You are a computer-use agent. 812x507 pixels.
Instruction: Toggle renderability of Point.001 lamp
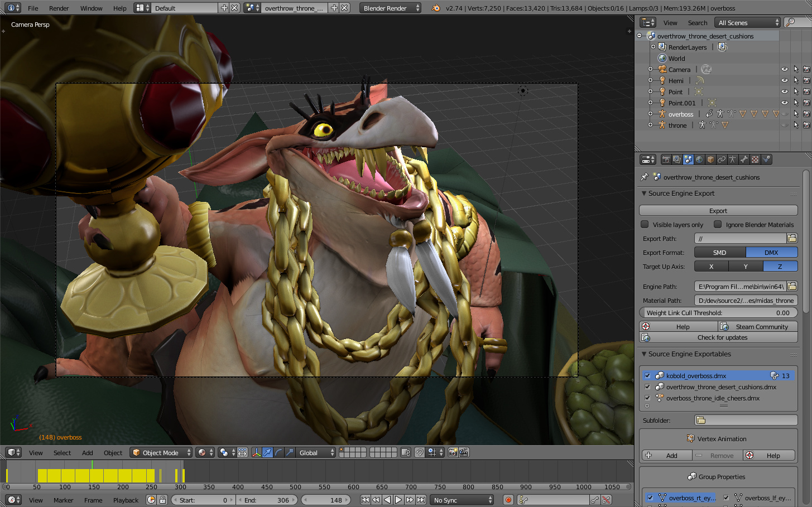[806, 103]
